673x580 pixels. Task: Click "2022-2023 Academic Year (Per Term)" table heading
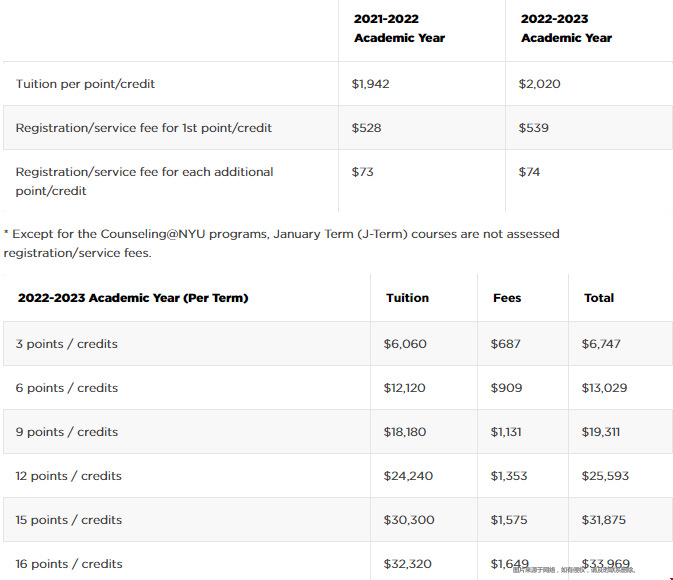point(132,298)
